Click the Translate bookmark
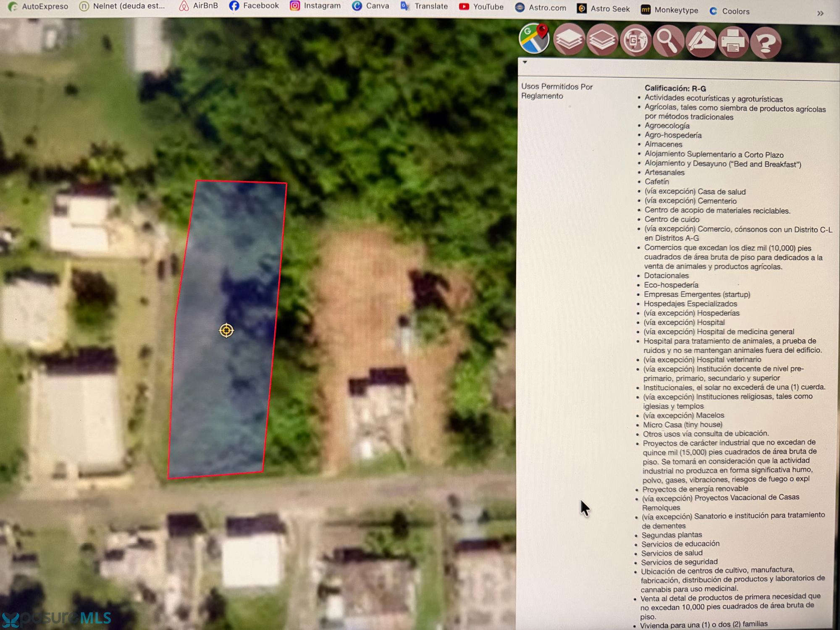Screen dimensions: 840x630 pyautogui.click(x=424, y=6)
